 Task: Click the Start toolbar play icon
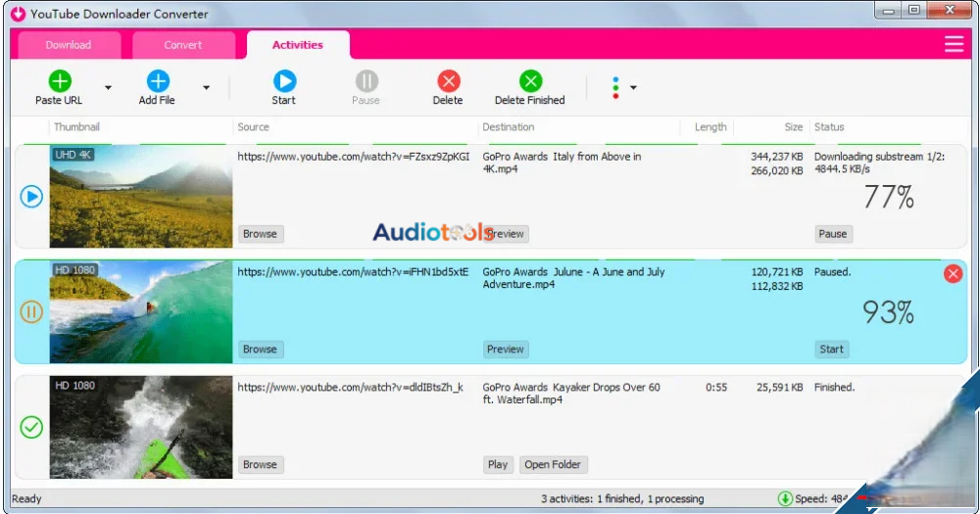point(284,81)
